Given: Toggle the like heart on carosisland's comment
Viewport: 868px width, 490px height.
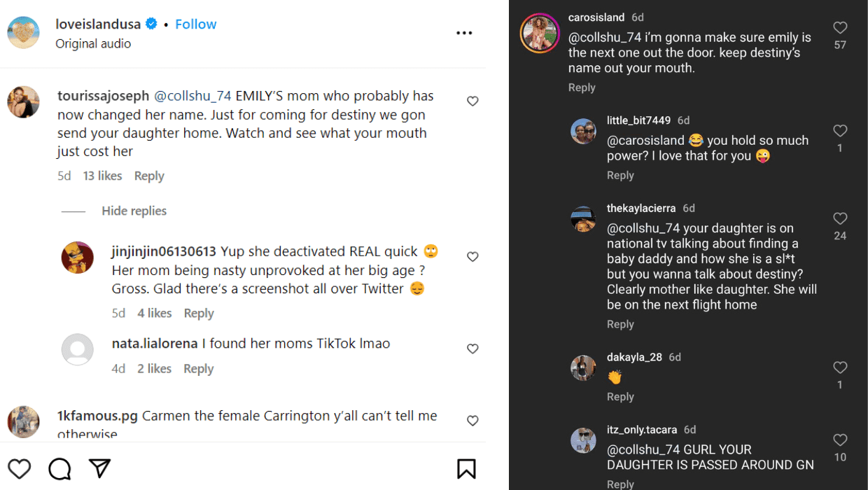Looking at the screenshot, I should tap(840, 27).
